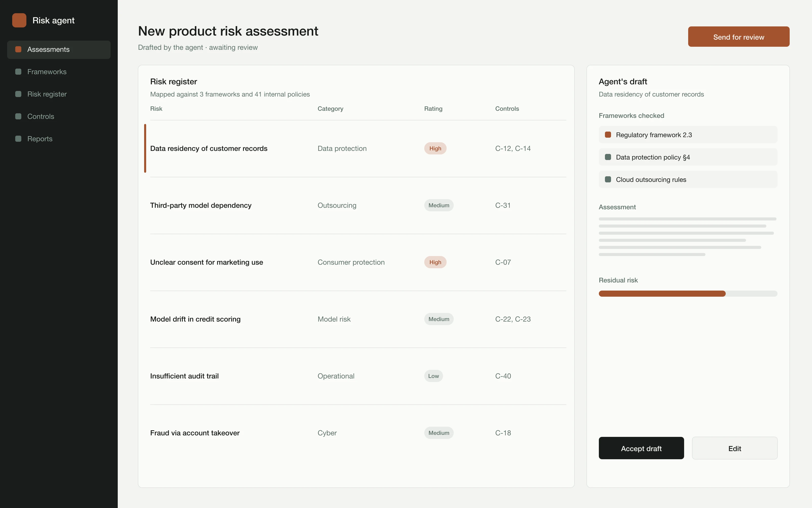
Task: Click the Risk agent logo square
Action: [x=19, y=20]
